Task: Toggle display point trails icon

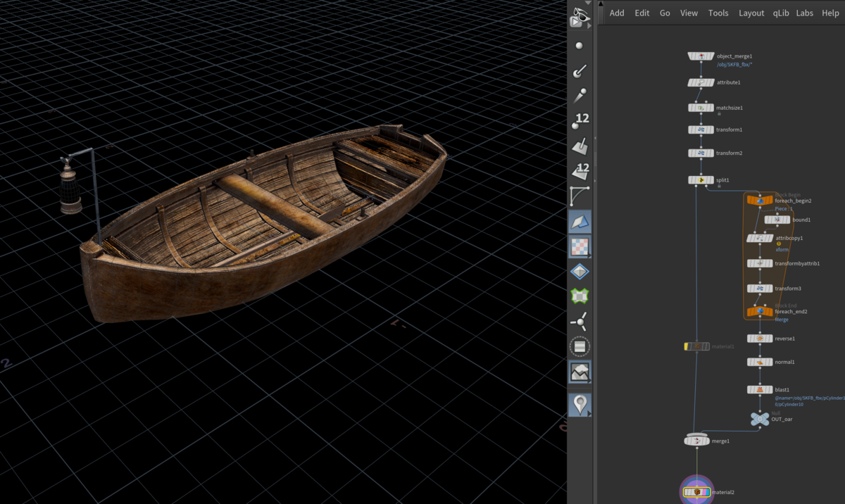Action: (x=580, y=96)
